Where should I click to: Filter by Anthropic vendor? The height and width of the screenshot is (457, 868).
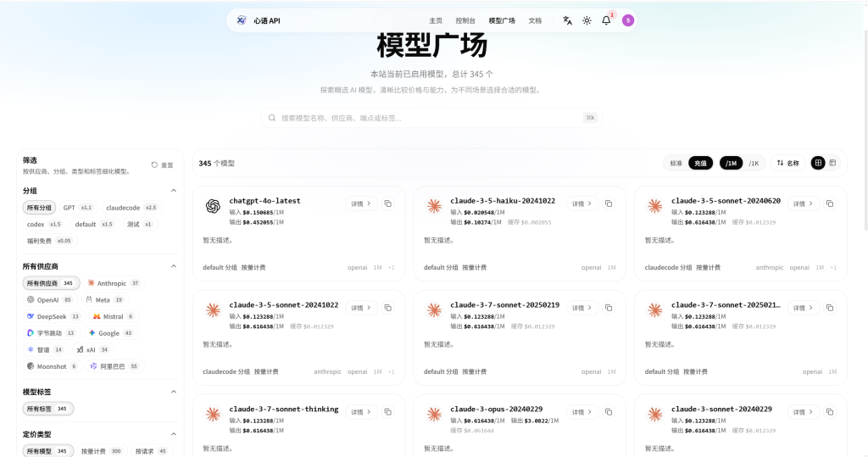114,283
